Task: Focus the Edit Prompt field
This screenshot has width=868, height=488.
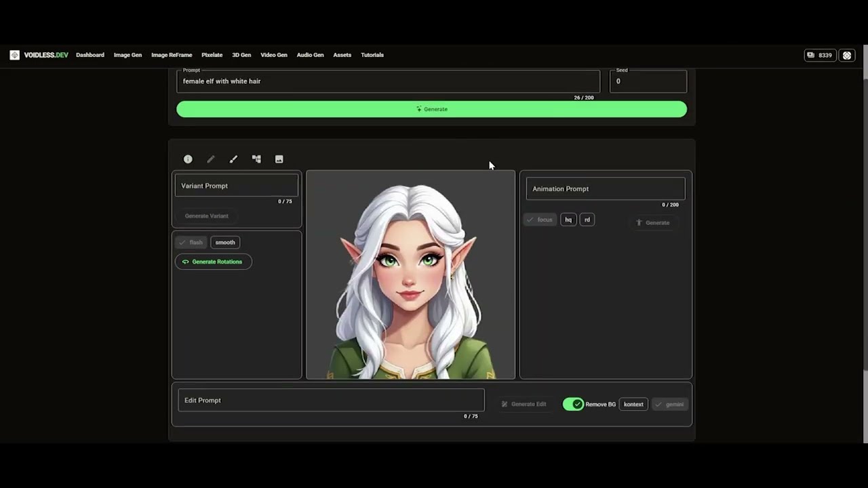Action: (331, 401)
